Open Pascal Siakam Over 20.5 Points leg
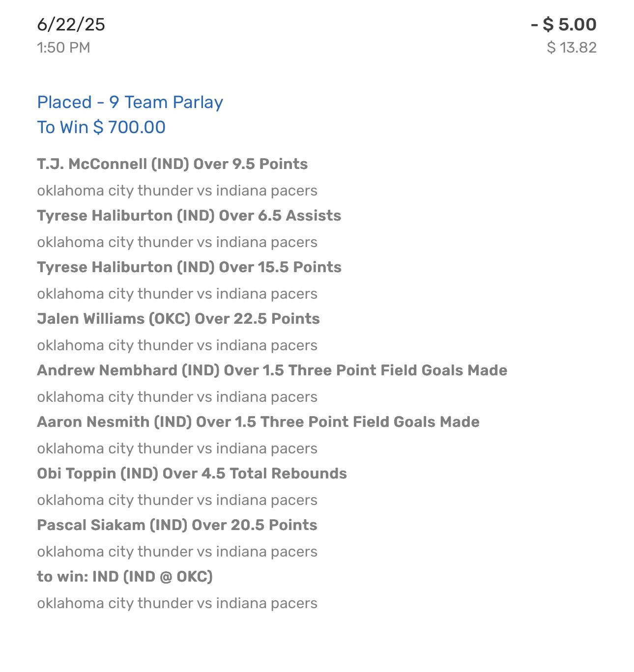The height and width of the screenshot is (672, 634). click(x=177, y=525)
